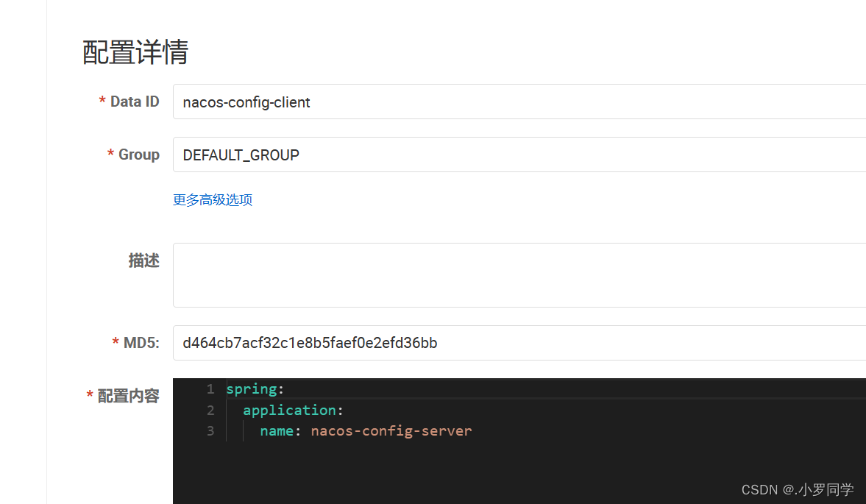Click the 'Data ID' field label

click(x=135, y=102)
